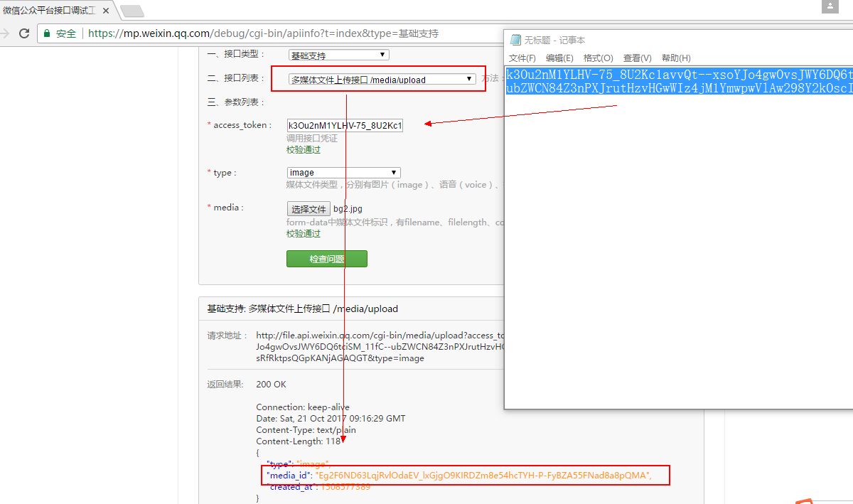The width and height of the screenshot is (853, 504).
Task: Open the 帮助(H) menu in Notepad
Action: pos(675,58)
